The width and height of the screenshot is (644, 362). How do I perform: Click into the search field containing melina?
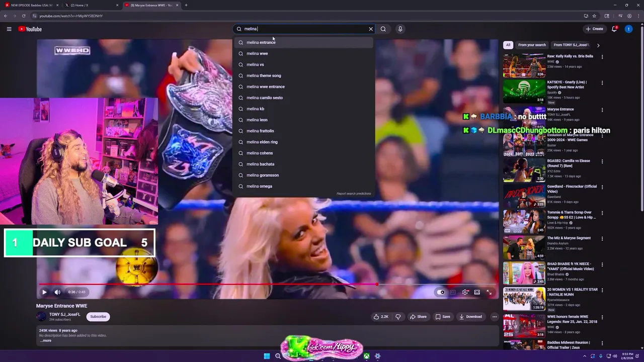tap(304, 29)
